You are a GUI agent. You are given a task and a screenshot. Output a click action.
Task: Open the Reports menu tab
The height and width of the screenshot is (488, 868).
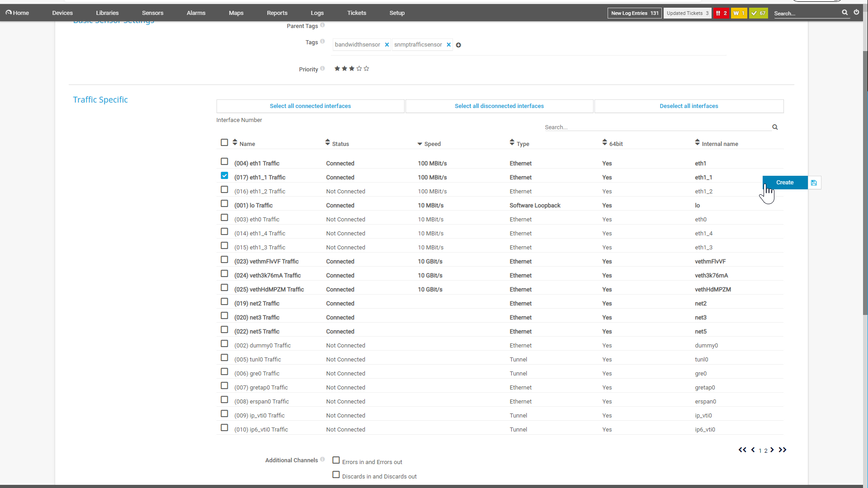coord(277,13)
